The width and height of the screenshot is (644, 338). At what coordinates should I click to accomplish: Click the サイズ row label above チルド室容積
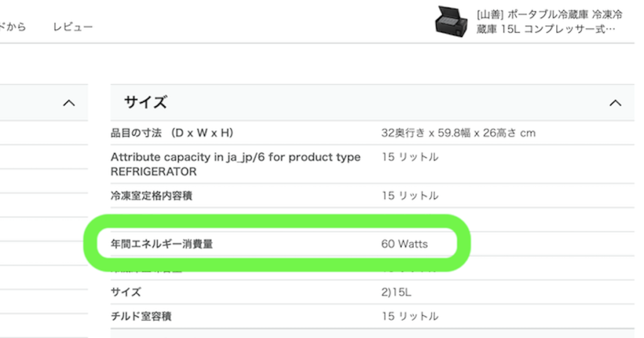pyautogui.click(x=126, y=292)
